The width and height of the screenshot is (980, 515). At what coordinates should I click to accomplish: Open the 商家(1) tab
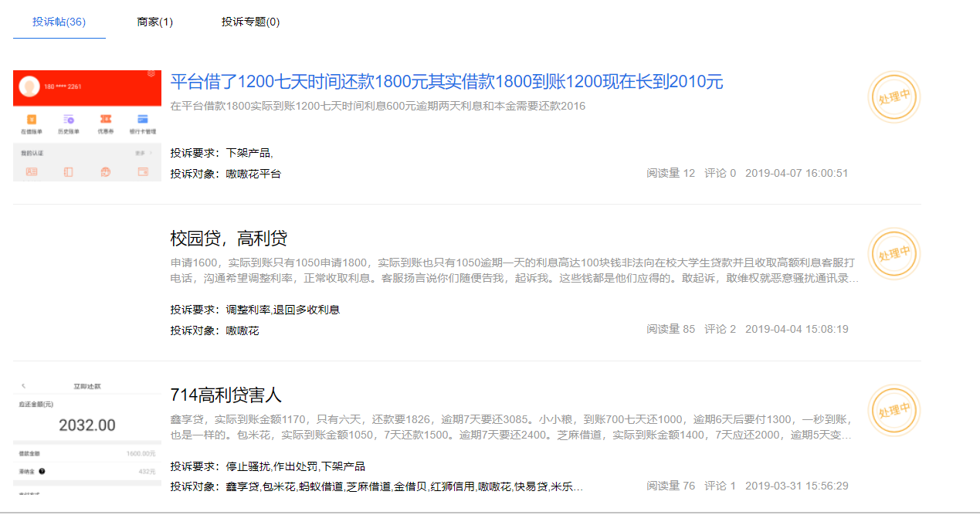point(154,22)
